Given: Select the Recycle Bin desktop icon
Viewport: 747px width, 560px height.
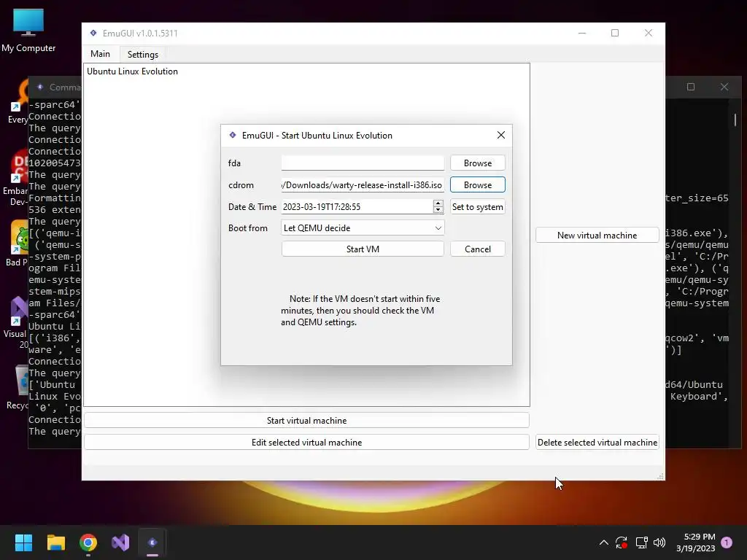Looking at the screenshot, I should click(18, 388).
